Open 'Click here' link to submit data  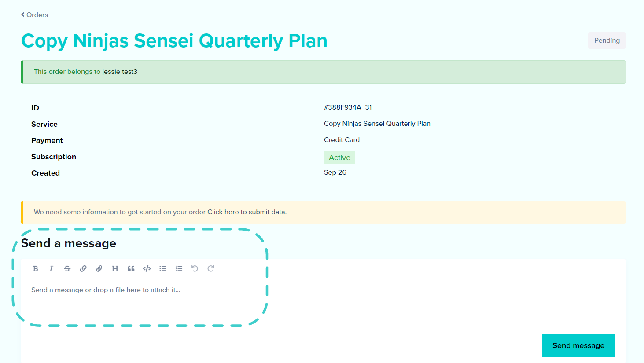pyautogui.click(x=223, y=212)
